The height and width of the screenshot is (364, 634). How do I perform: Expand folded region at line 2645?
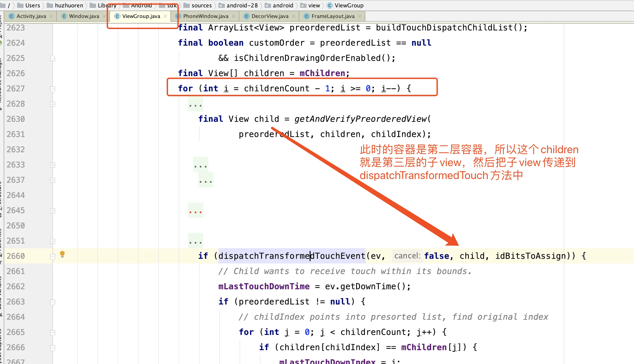(53, 211)
